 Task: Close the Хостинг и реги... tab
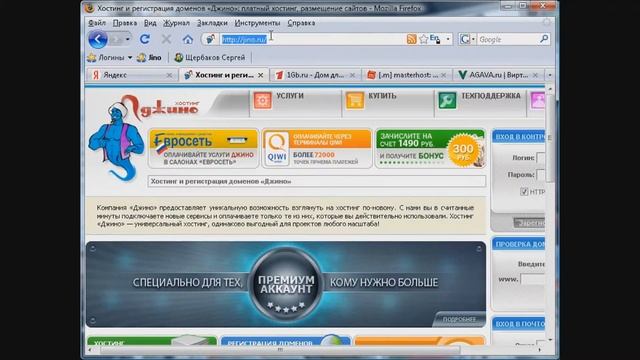[260, 76]
